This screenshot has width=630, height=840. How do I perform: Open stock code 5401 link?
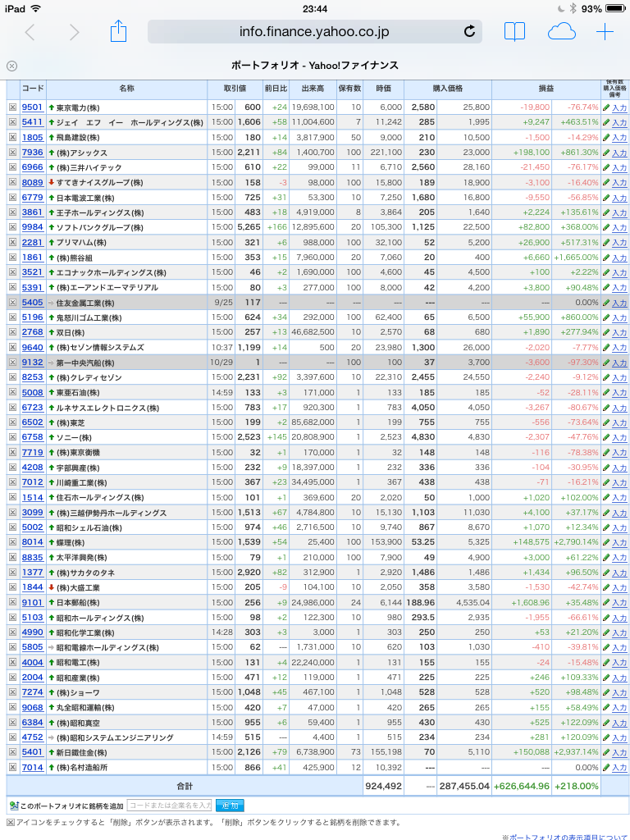pos(32,753)
